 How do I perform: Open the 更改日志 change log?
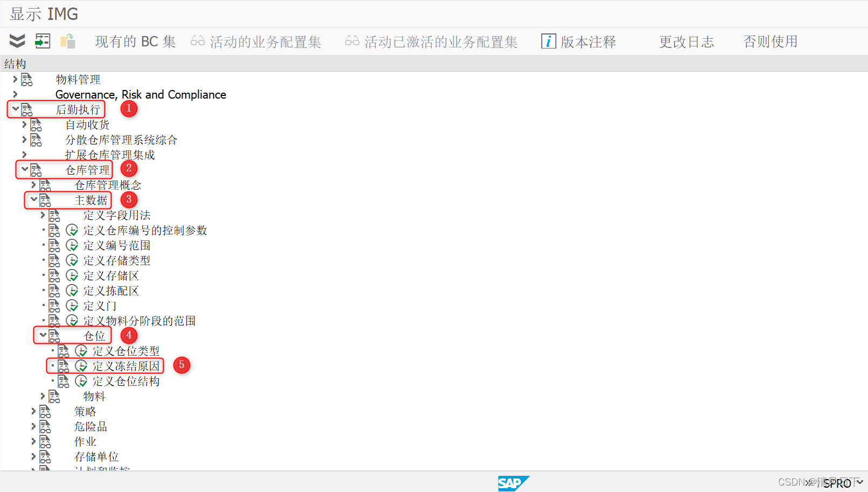tap(687, 41)
